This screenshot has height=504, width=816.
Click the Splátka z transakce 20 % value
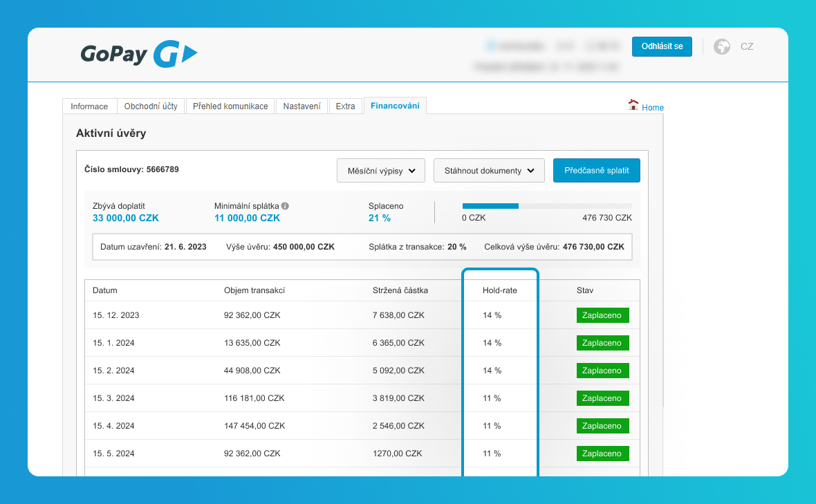pyautogui.click(x=457, y=247)
